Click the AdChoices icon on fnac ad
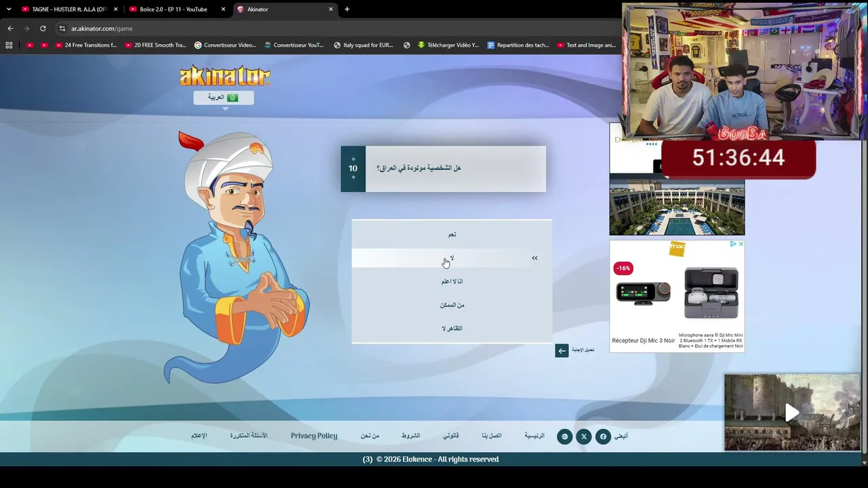 pos(733,244)
